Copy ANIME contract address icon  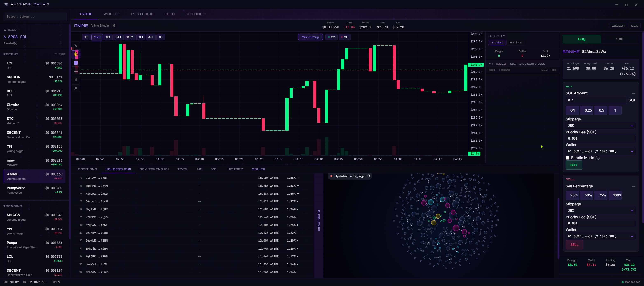click(114, 25)
